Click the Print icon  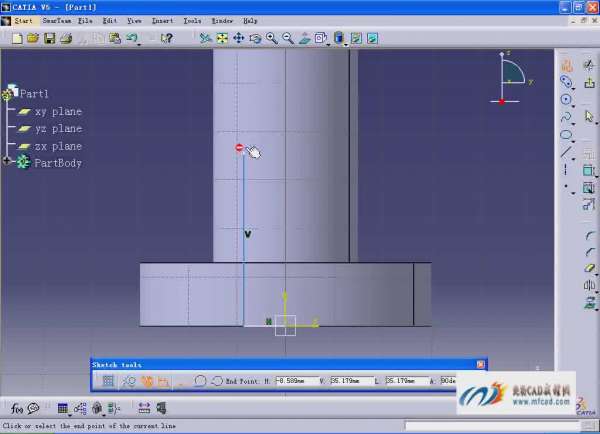66,38
